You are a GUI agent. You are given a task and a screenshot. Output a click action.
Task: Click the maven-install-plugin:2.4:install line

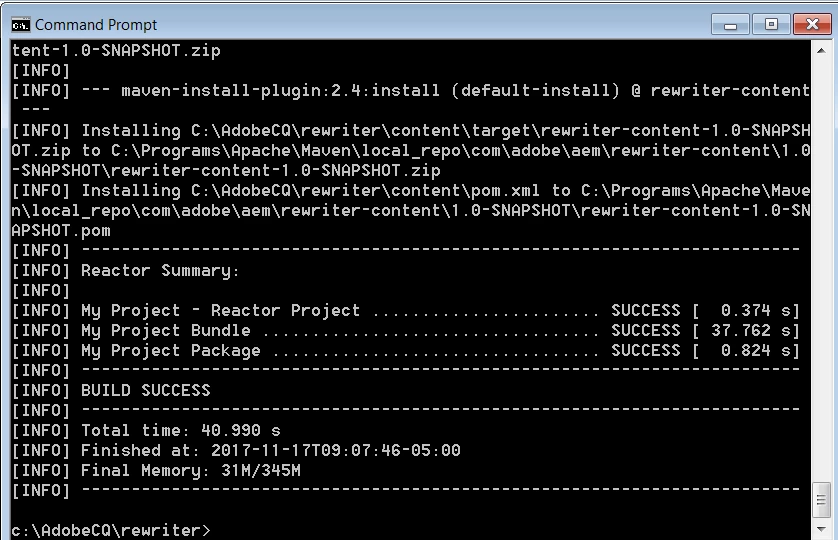coord(410,90)
